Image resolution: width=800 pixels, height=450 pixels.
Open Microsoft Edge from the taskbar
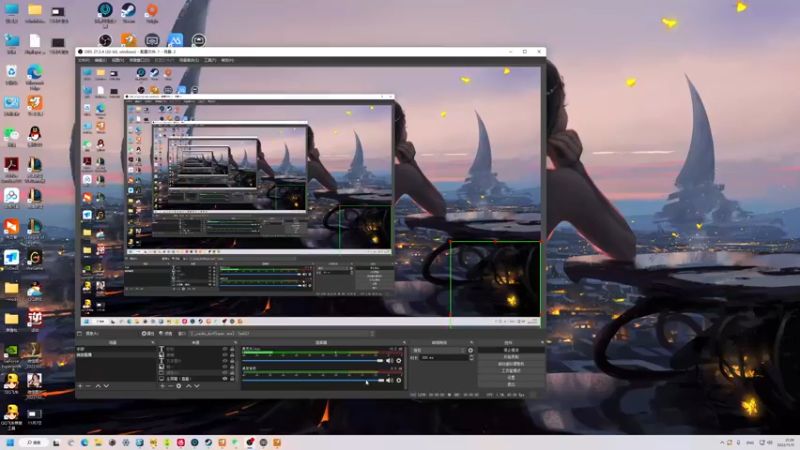point(84,442)
